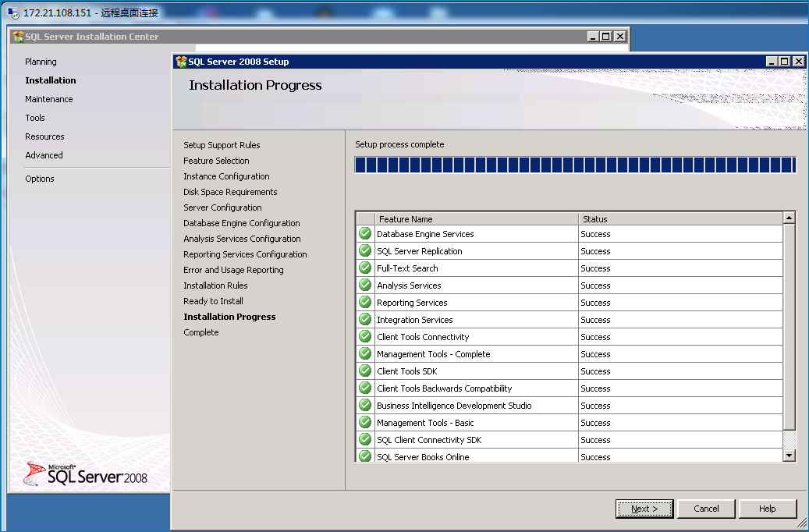Image resolution: width=809 pixels, height=532 pixels.
Task: Click the feature list scroll down arrow
Action: (x=789, y=455)
